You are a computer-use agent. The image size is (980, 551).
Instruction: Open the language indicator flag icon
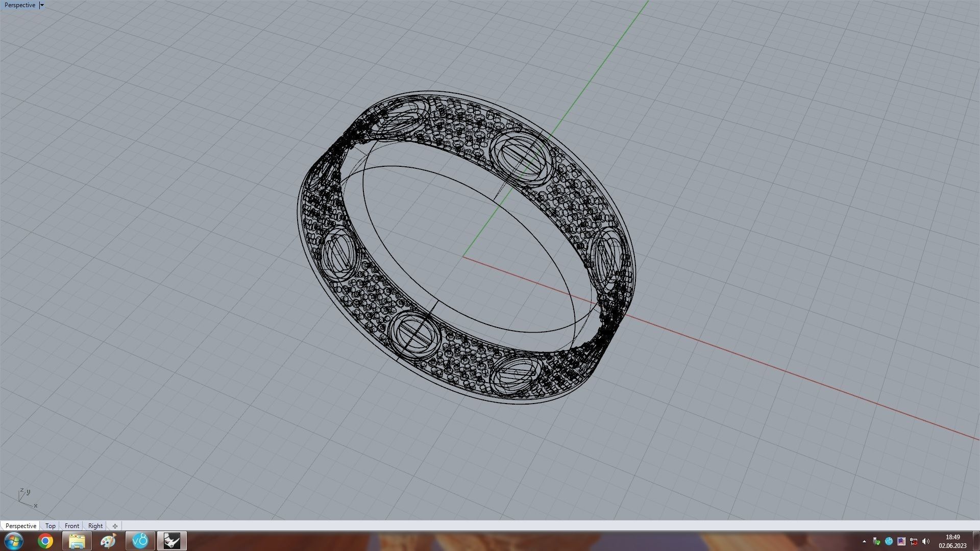click(901, 541)
